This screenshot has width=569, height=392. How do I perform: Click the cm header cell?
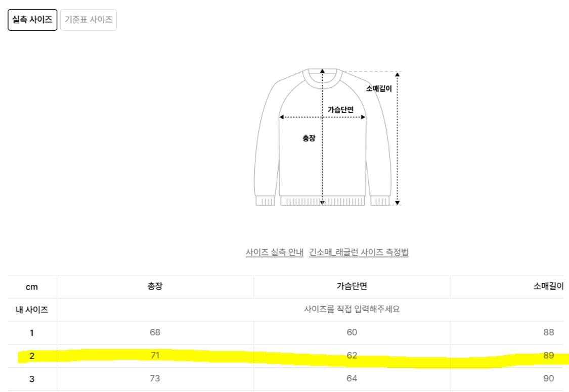coord(32,285)
